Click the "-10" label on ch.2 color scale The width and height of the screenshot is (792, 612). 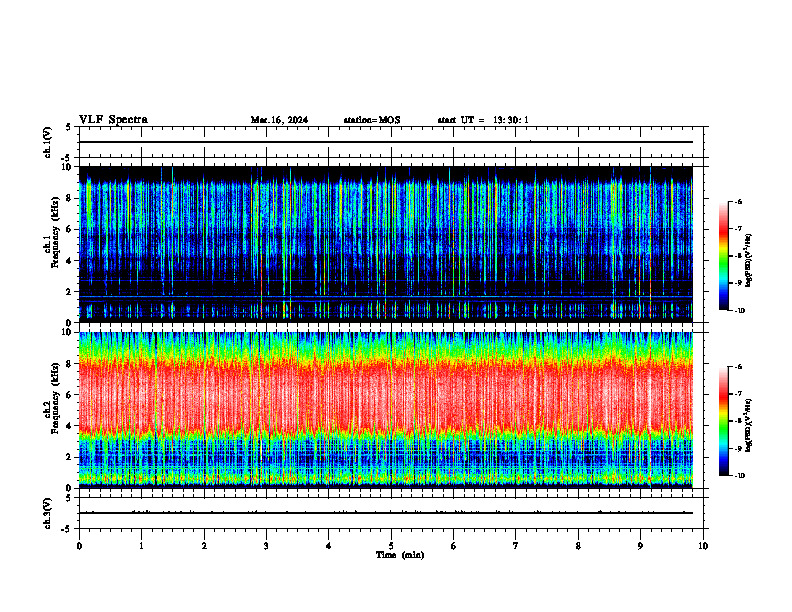[740, 476]
